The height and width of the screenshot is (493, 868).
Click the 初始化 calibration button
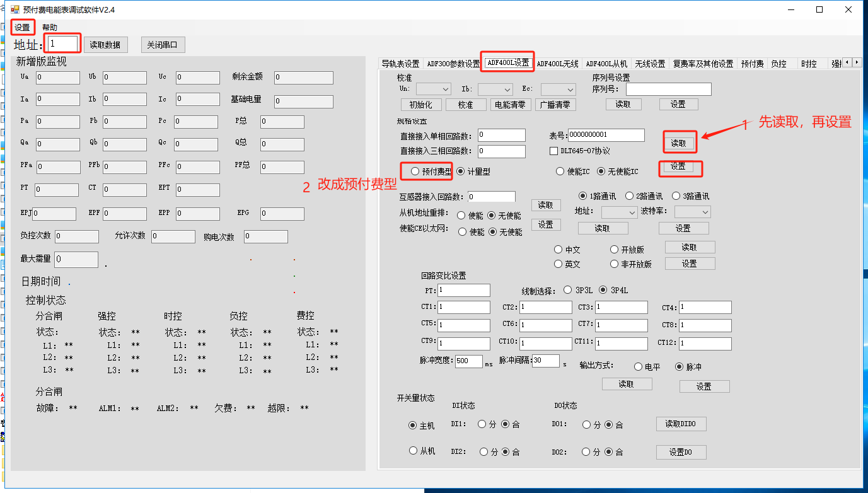[420, 104]
